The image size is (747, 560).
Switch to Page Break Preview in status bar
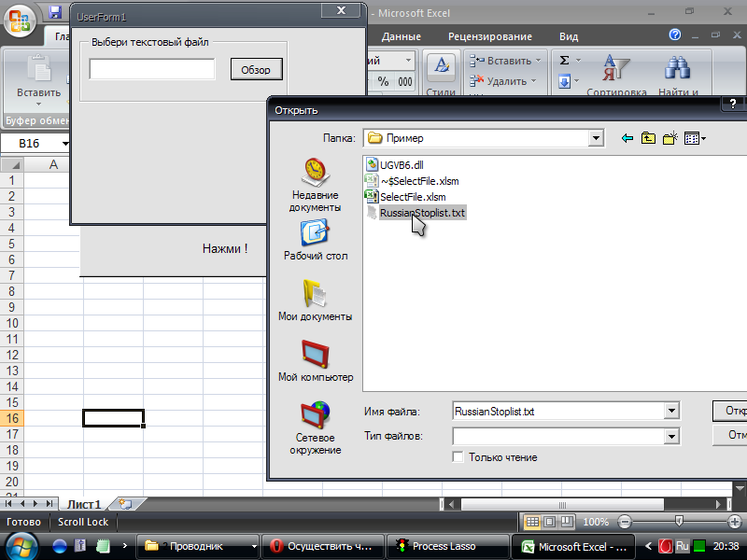pos(567,522)
